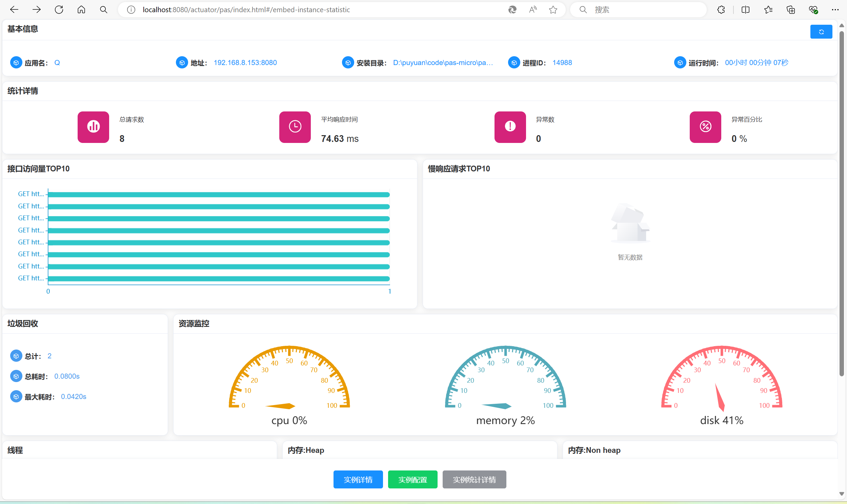Image resolution: width=847 pixels, height=504 pixels.
Task: Open browser extensions puzzle icon
Action: pos(721,9)
